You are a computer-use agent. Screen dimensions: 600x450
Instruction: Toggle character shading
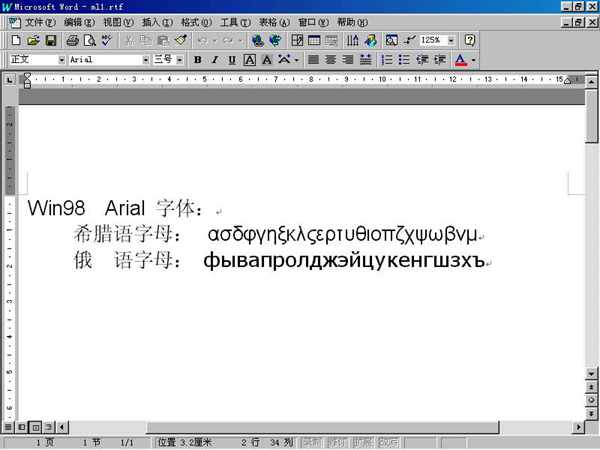point(267,60)
